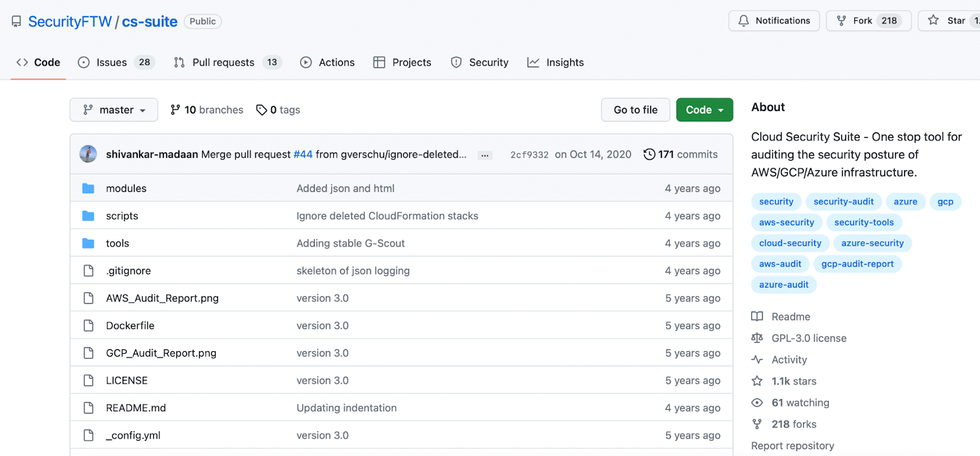
Task: Click the Notifications button
Action: click(774, 21)
